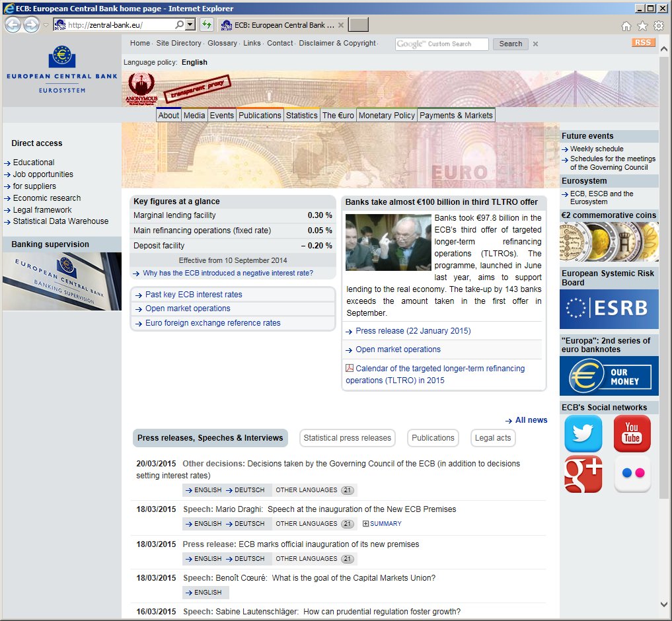Click the Anonymous transparent proxy logo
The image size is (672, 621).
pyautogui.click(x=141, y=89)
